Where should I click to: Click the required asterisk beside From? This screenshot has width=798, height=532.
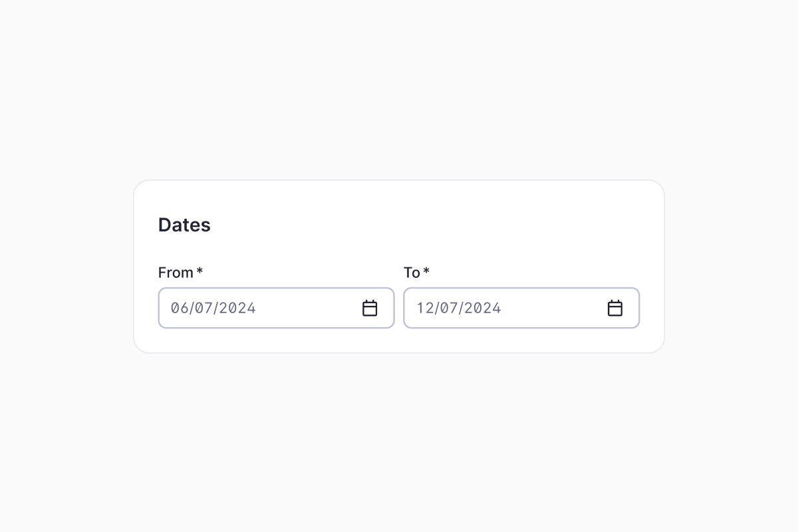coord(199,271)
